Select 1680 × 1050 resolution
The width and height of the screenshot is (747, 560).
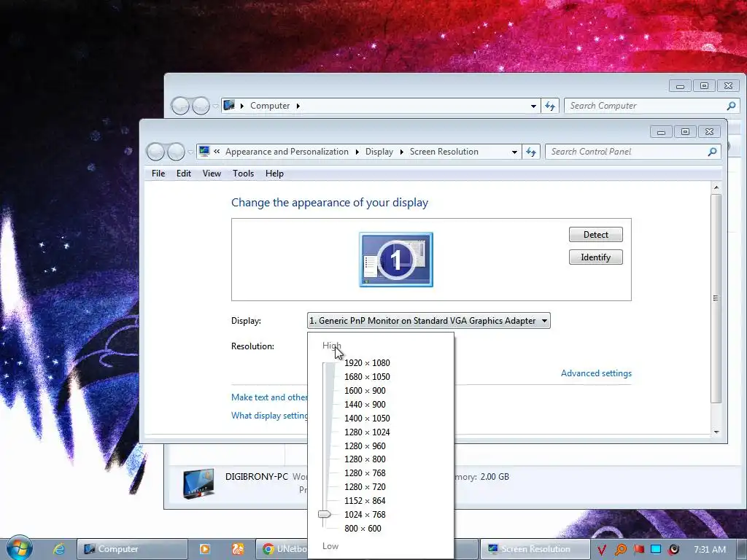pyautogui.click(x=367, y=377)
